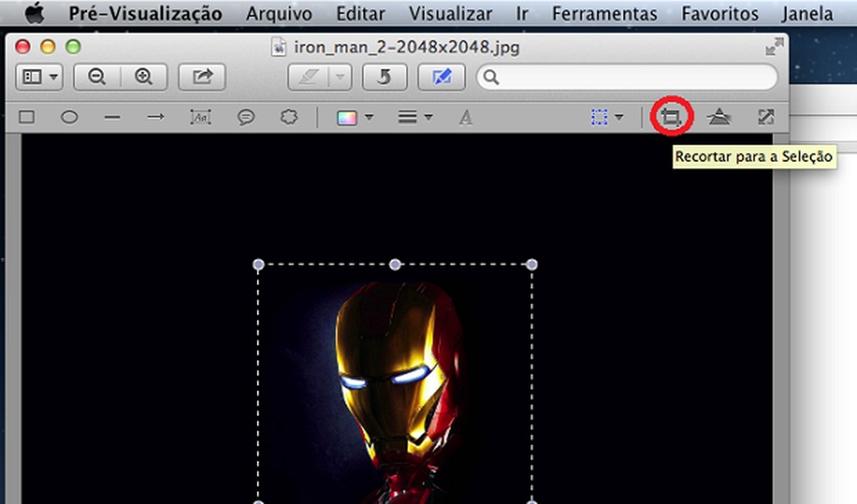Click the document proxy icon in the title bar

coord(279,47)
